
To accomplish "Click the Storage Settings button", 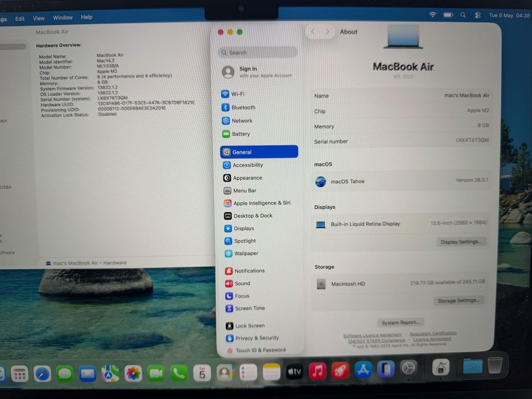I will [x=458, y=300].
